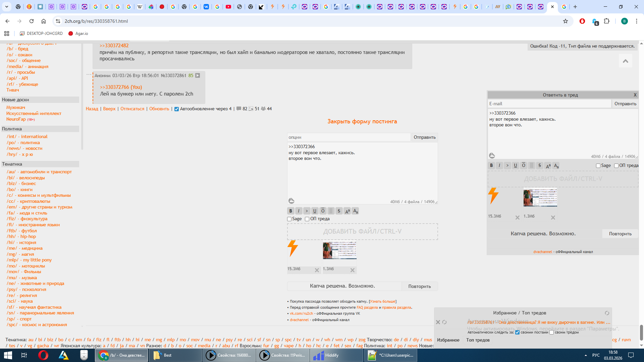Open Chrome tab search dropdown arrow
This screenshot has height=362, width=644.
pyautogui.click(x=7, y=7)
